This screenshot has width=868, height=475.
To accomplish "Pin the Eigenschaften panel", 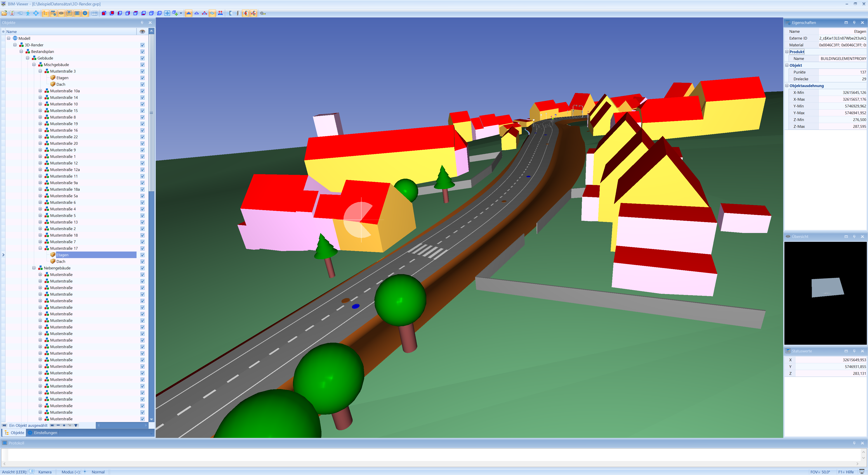I will point(854,23).
